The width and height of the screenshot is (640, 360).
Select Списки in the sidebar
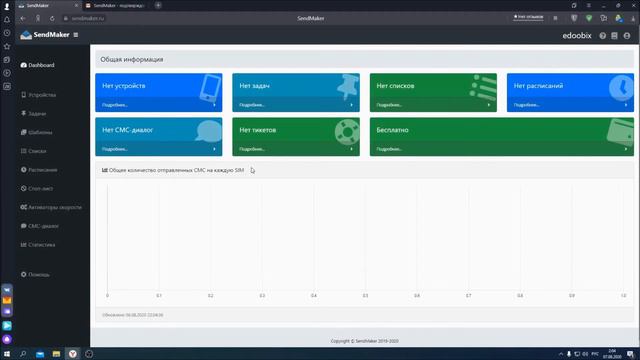coord(33,151)
